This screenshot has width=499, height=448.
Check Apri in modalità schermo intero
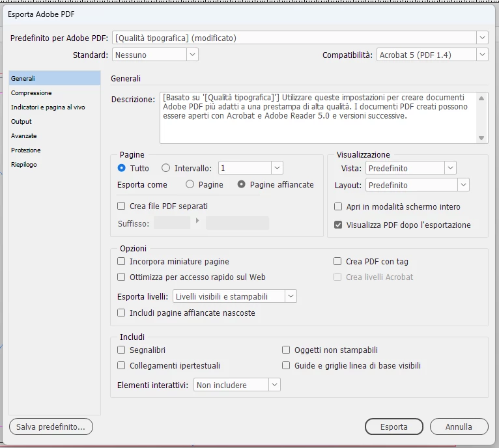coord(338,206)
